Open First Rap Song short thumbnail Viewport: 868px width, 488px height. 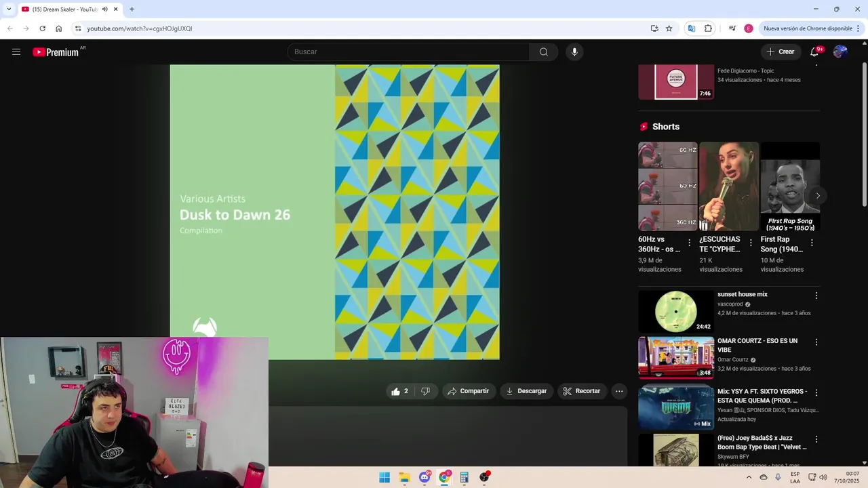790,186
